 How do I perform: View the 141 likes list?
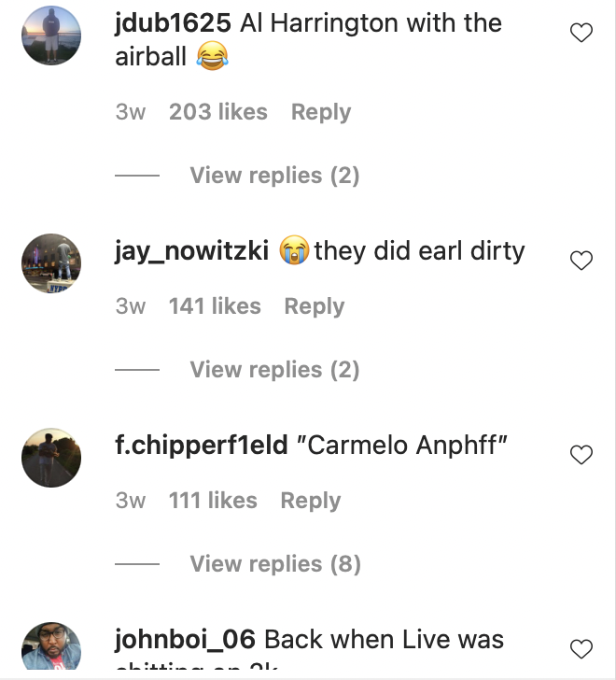coord(215,306)
